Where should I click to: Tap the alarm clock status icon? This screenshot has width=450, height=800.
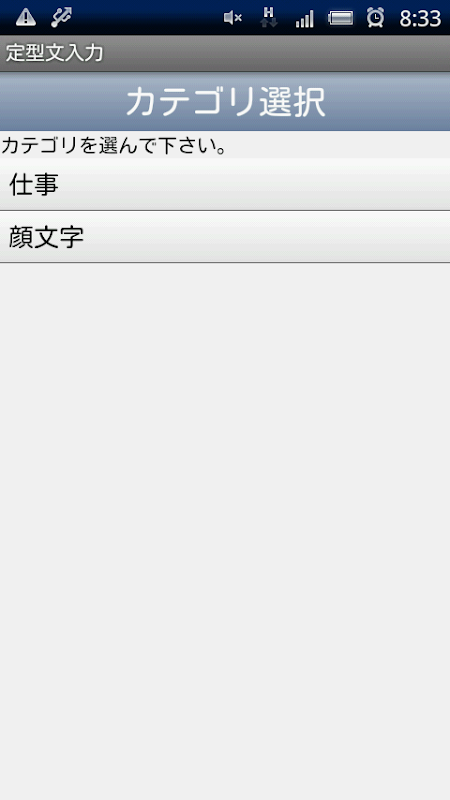pyautogui.click(x=376, y=18)
